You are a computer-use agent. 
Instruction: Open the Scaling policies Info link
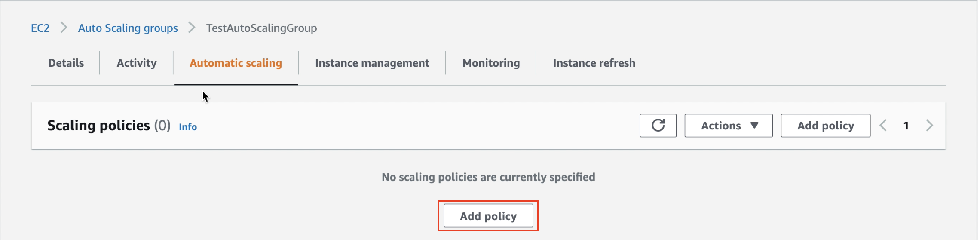[x=188, y=127]
